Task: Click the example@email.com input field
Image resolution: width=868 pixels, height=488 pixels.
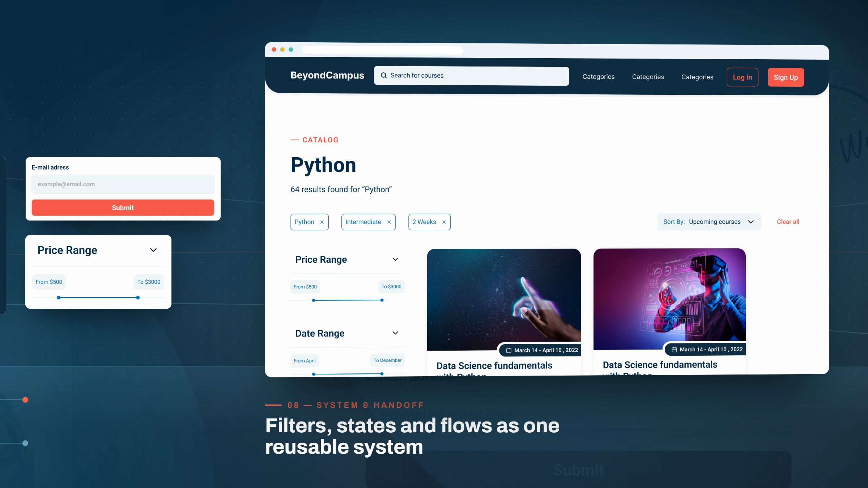Action: click(123, 184)
